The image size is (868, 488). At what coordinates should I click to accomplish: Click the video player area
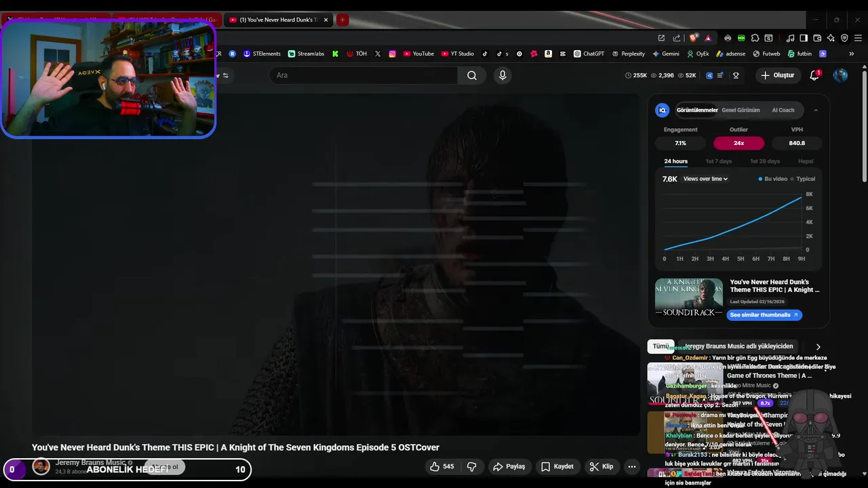pyautogui.click(x=336, y=264)
